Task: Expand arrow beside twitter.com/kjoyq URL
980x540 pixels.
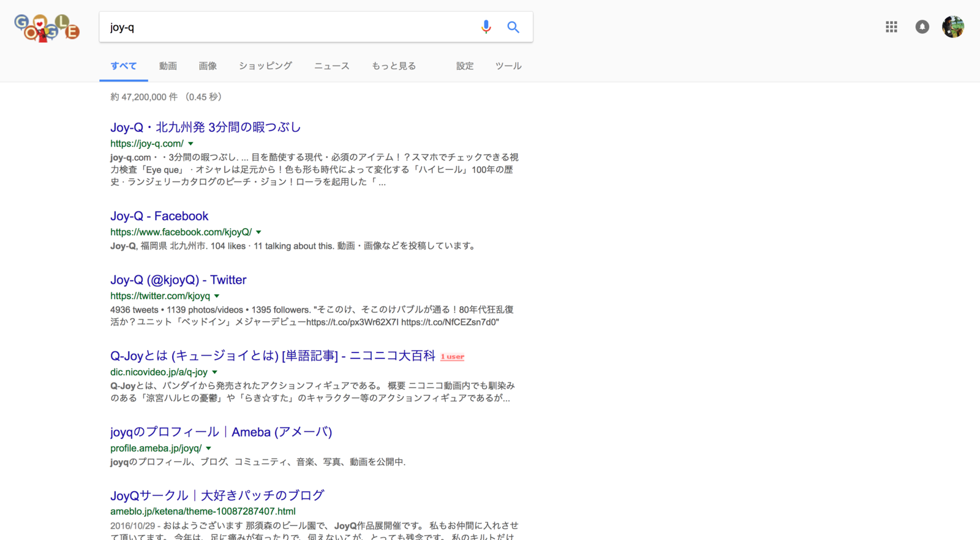Action: tap(217, 296)
